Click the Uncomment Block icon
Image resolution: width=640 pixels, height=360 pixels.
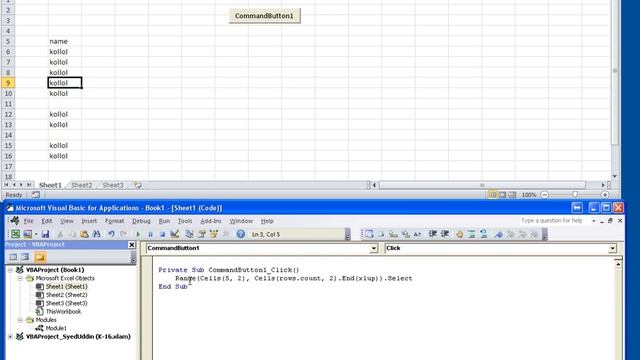coord(484,234)
